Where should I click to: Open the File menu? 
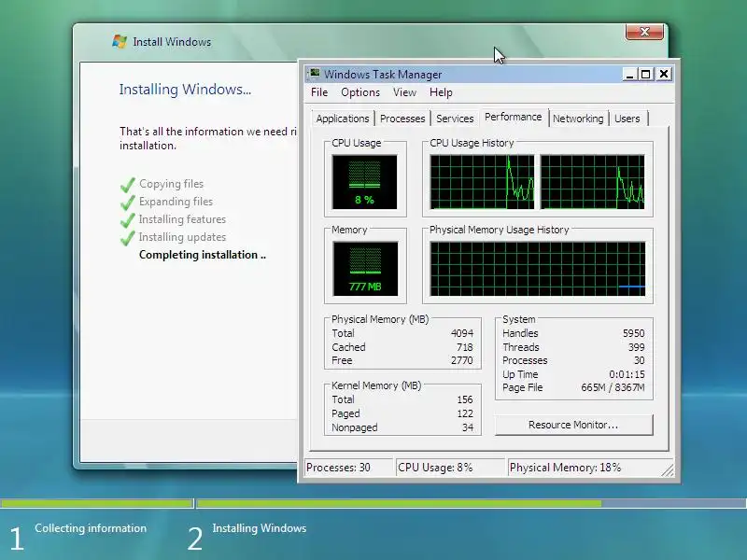tap(319, 92)
